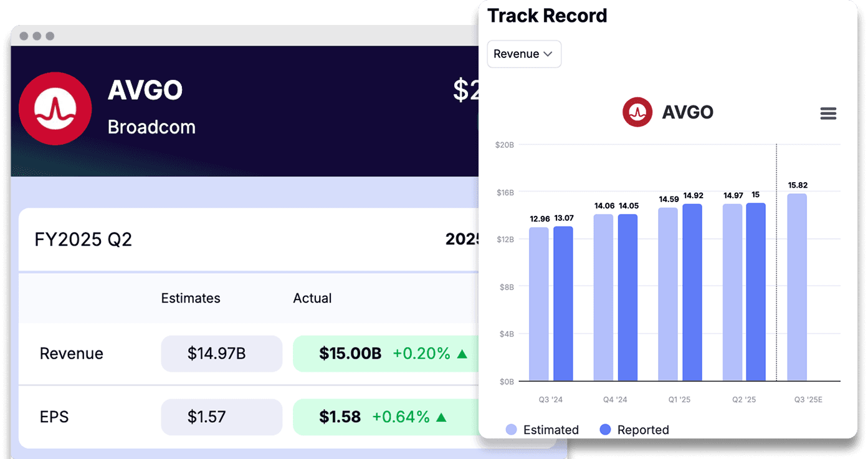The width and height of the screenshot is (868, 459).
Task: Click the $20B y-axis label
Action: point(505,145)
